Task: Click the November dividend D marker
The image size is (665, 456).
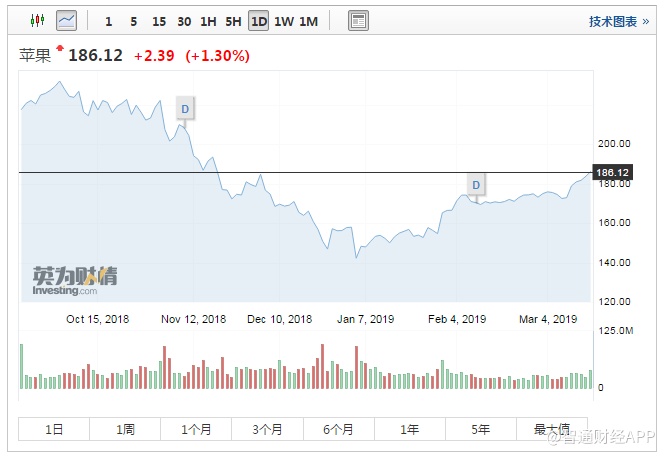Action: click(185, 109)
